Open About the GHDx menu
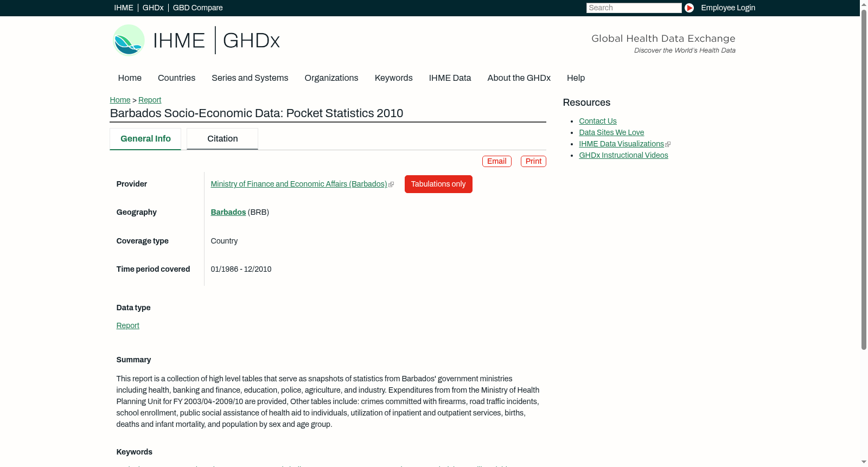This screenshot has height=467, width=868. 519,78
